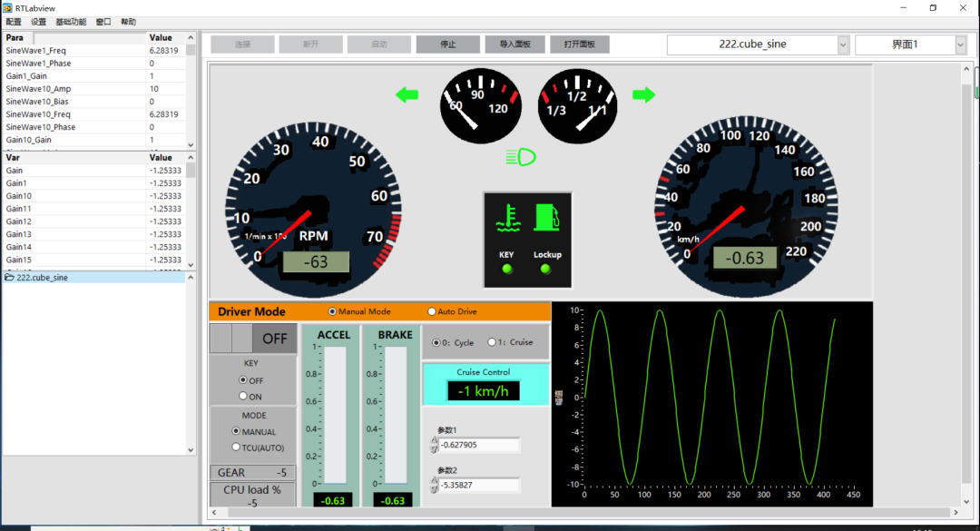
Task: Open the 基础功能 menu
Action: pyautogui.click(x=72, y=22)
